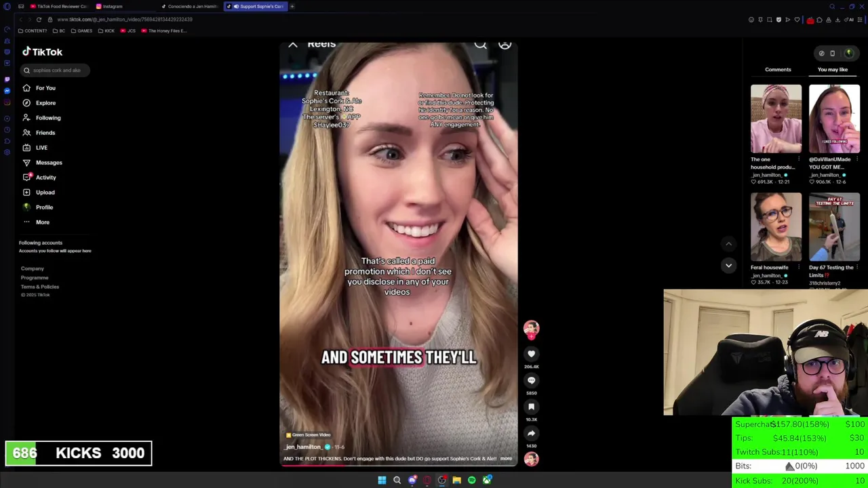Seek on the video progress bar

click(x=399, y=466)
